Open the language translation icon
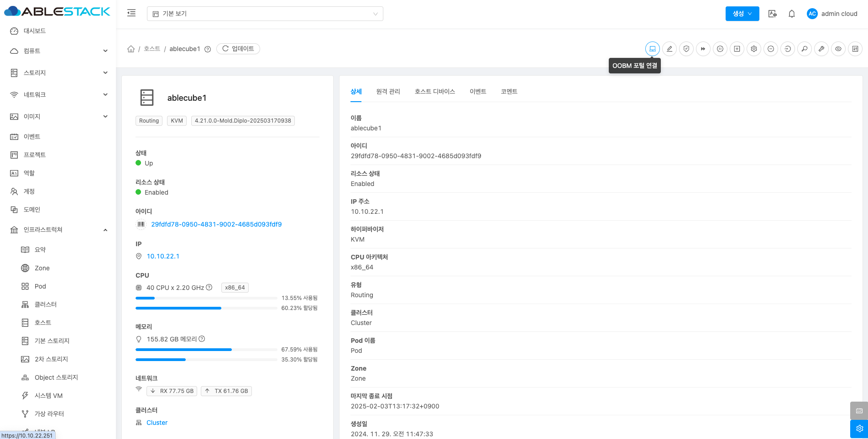Screen dimensions: 868x439 (772, 14)
